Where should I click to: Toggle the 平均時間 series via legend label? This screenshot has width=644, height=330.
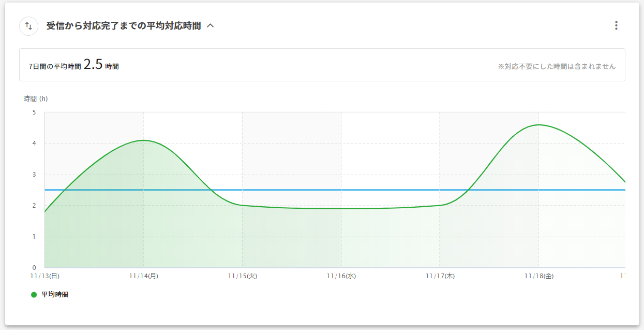tap(55, 295)
